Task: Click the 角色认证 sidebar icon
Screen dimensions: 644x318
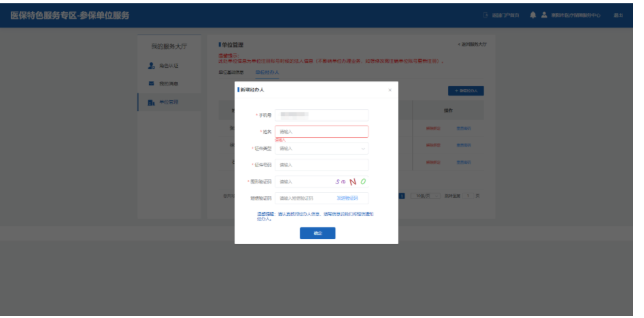Action: 151,66
